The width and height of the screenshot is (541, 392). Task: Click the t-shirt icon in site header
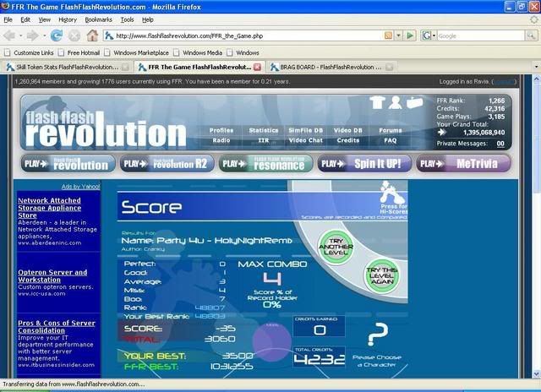376,103
